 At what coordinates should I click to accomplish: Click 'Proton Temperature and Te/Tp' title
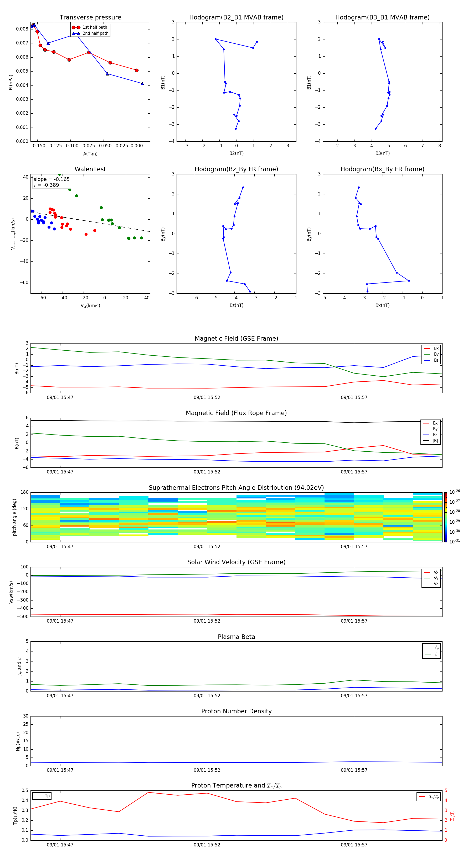point(236,786)
